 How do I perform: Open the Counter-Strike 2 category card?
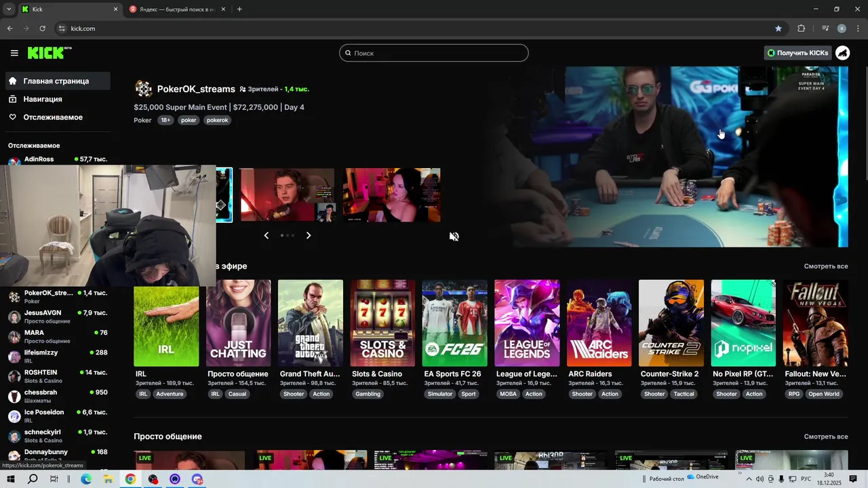pyautogui.click(x=671, y=323)
